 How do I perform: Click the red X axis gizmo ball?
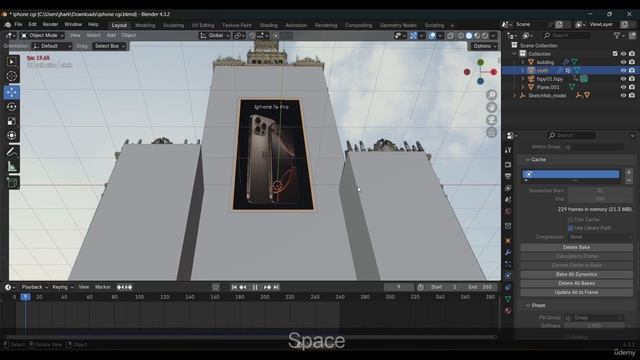pos(493,72)
